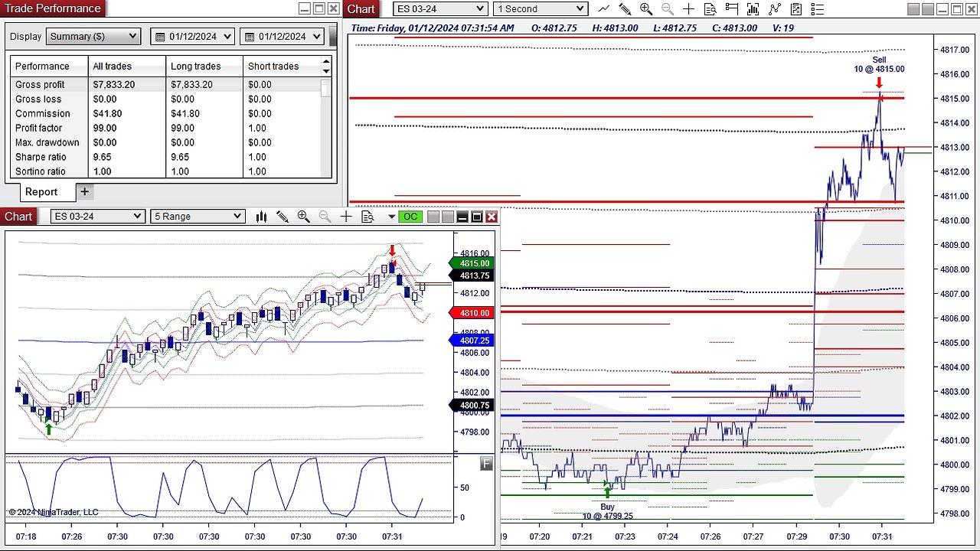
Task: Open instrument dropdown ES 03-24 in range chart
Action: coord(97,217)
